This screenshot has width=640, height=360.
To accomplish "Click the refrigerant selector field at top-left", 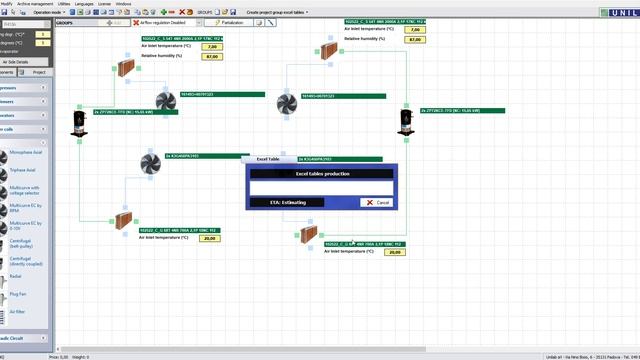I will click(26, 24).
